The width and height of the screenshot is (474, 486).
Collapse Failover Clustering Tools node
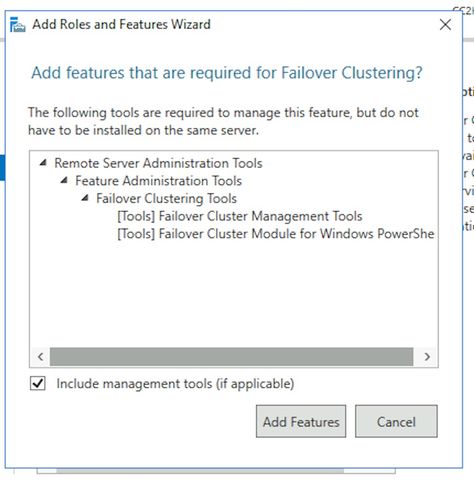85,198
